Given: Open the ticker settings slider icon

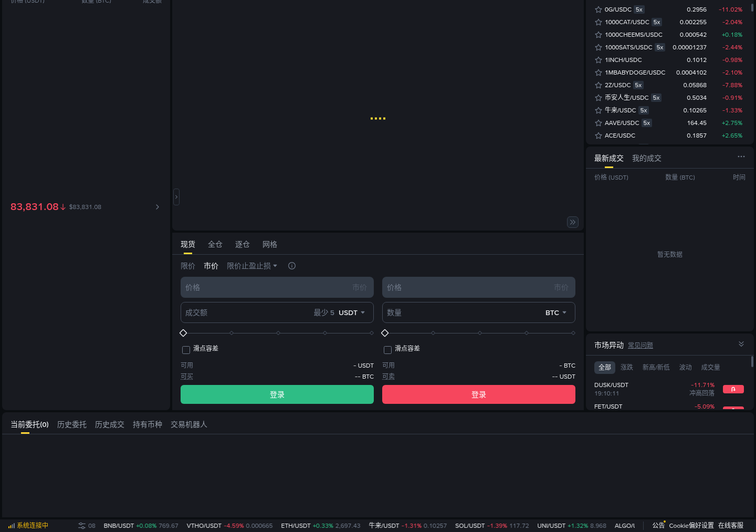Looking at the screenshot, I should (x=82, y=526).
